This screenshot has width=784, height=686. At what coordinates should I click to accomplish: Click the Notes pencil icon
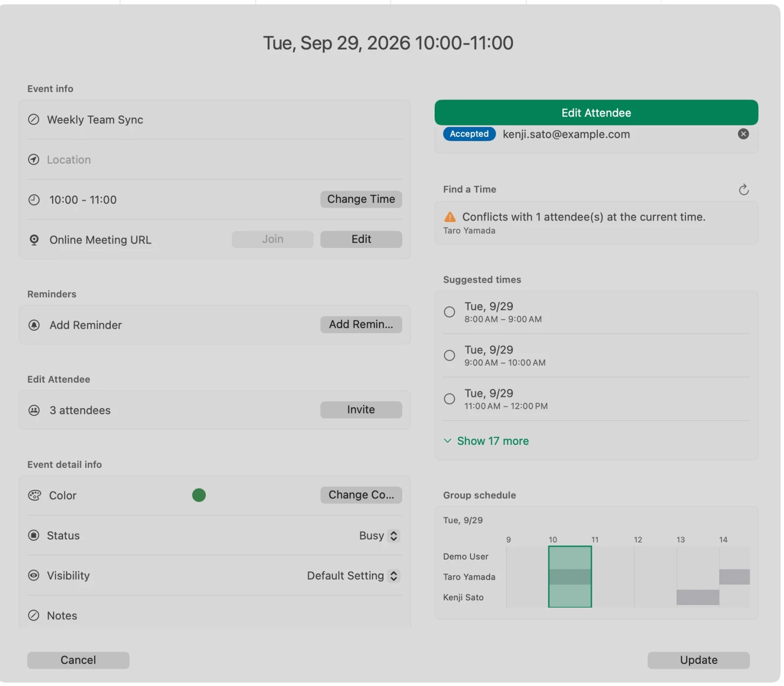[33, 616]
